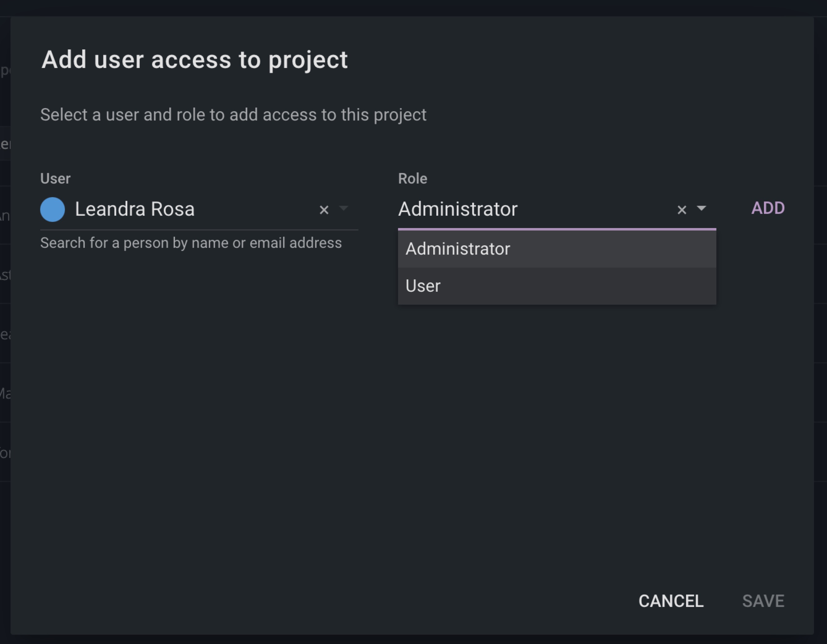Click Leandra Rosa's blue avatar circle
The height and width of the screenshot is (644, 827).
point(53,210)
